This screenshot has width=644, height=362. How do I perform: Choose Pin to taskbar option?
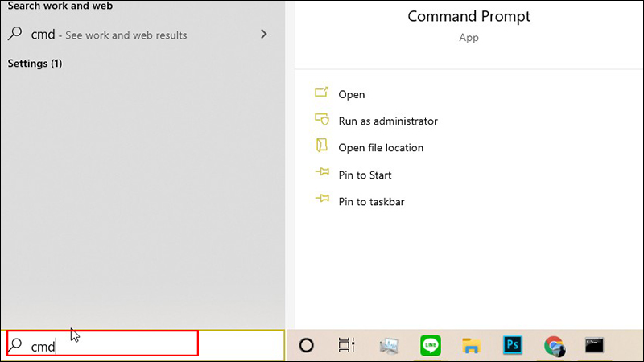pyautogui.click(x=371, y=201)
